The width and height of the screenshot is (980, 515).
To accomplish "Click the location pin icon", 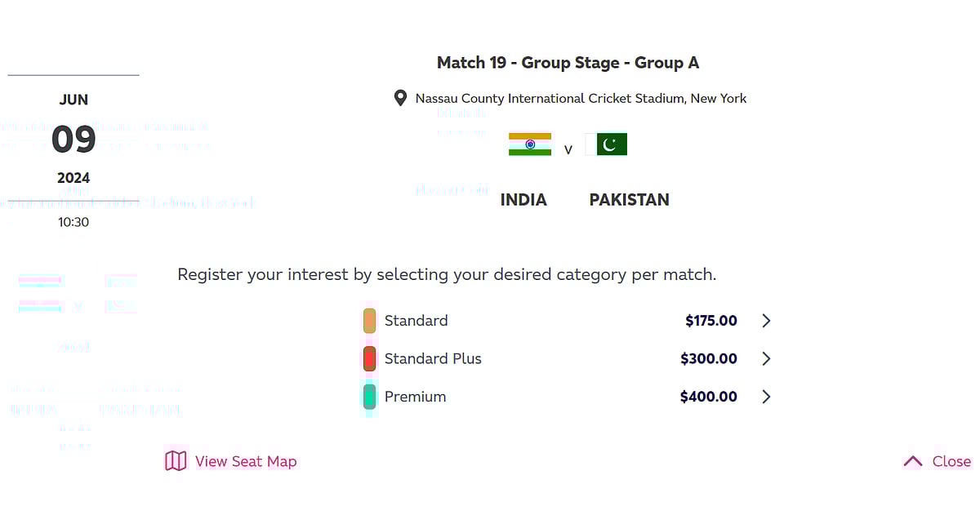I will click(400, 98).
